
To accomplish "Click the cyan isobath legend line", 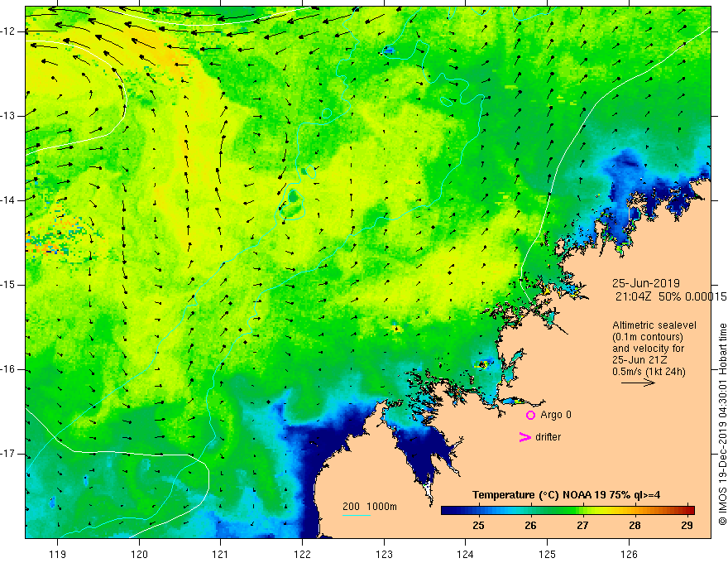I will [x=357, y=515].
